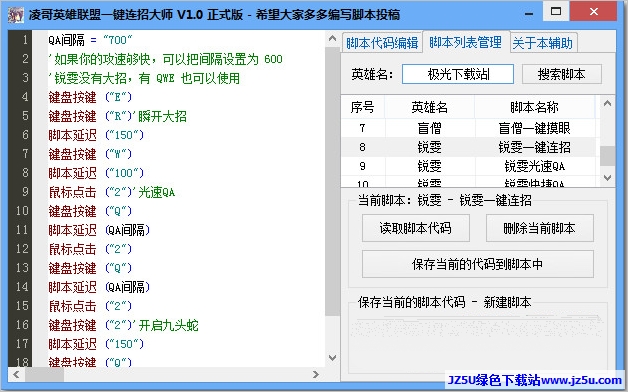Select the 盲僧一键摸眼 script row

(x=470, y=128)
